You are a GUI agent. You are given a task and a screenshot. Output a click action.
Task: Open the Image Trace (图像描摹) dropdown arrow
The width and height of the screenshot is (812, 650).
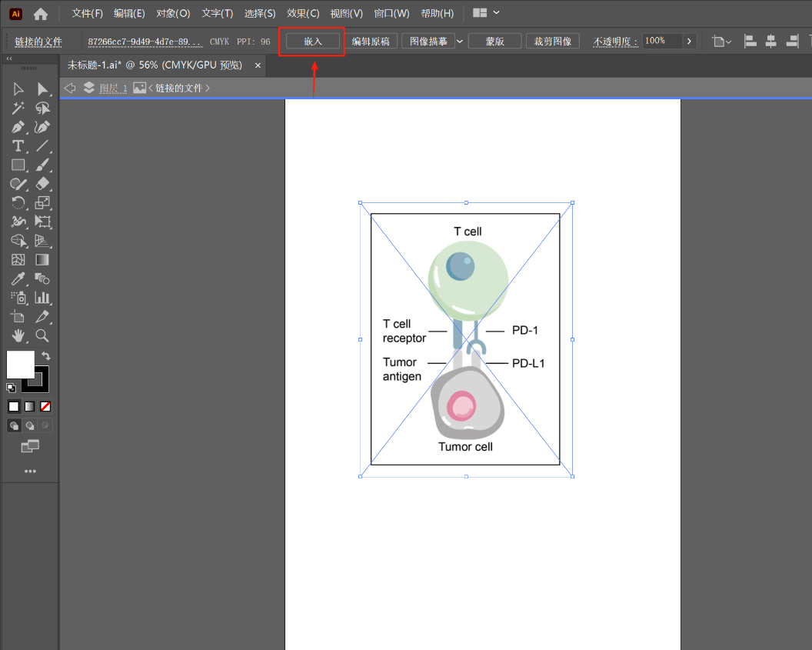click(460, 42)
